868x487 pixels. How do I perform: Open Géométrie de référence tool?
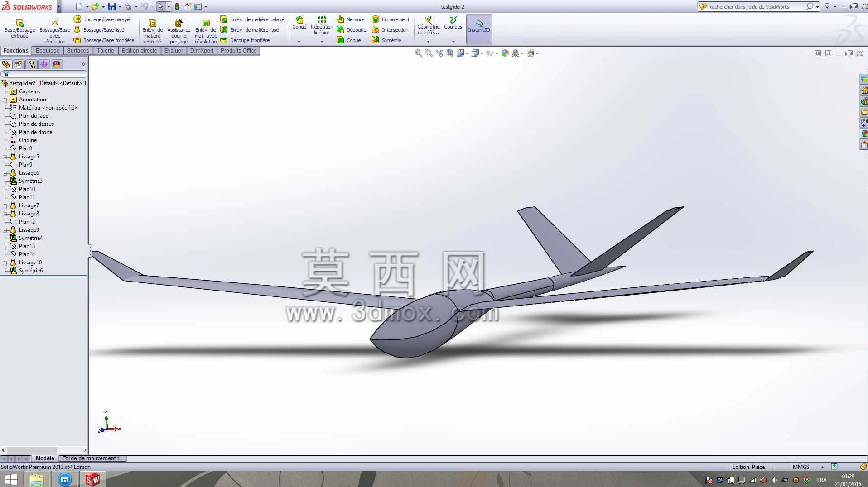pyautogui.click(x=428, y=25)
